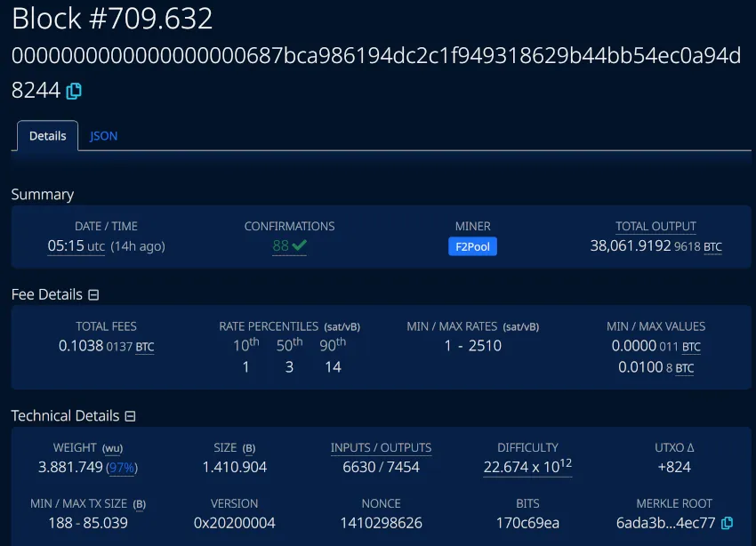Click the min value 0.0000 011 BTC

[x=655, y=346]
